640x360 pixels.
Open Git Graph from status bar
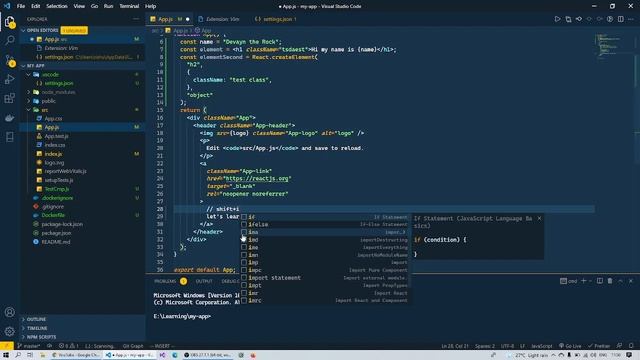133,346
